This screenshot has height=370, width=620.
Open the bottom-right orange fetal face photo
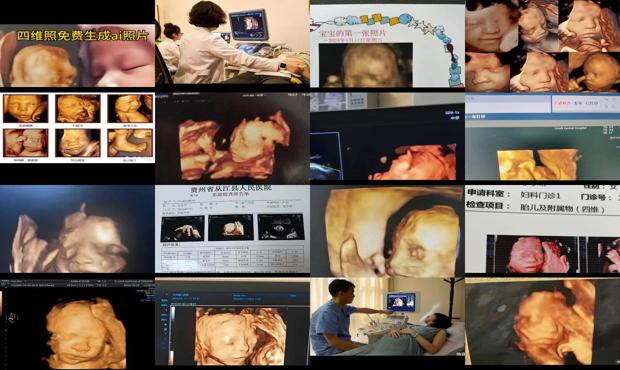tap(542, 321)
